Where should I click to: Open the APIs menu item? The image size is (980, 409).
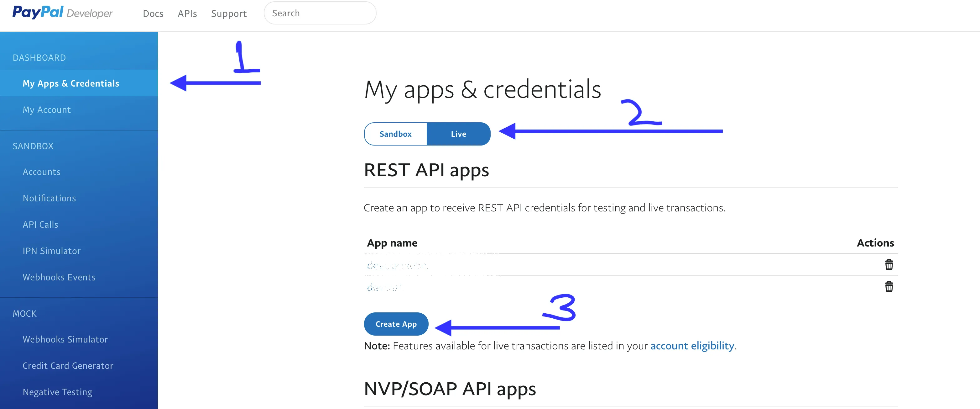coord(187,14)
